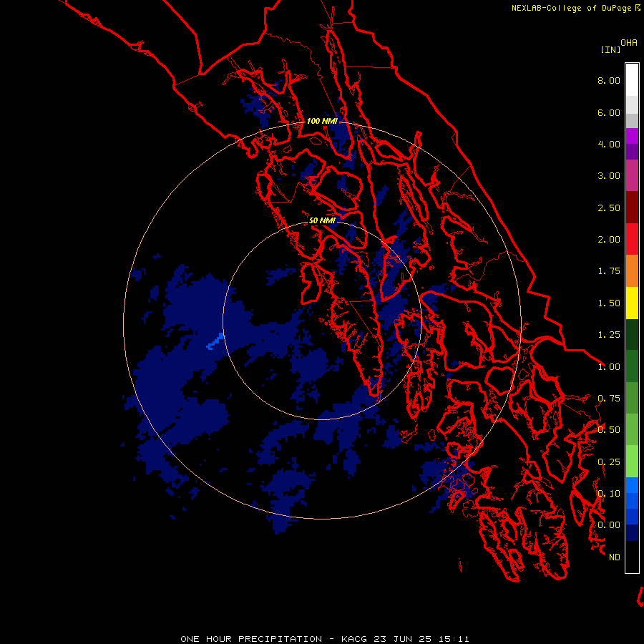Pick the white color swatch in legend
644x644 pixels.
click(632, 79)
